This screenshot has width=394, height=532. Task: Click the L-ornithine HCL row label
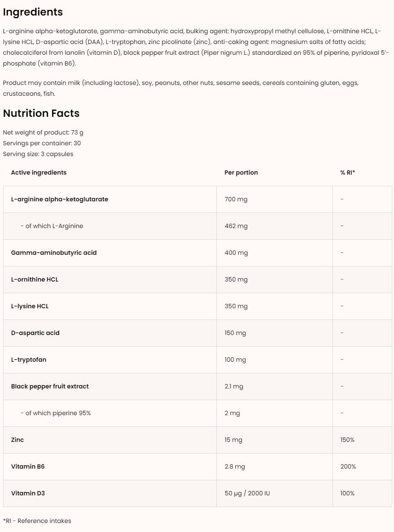[x=34, y=279]
